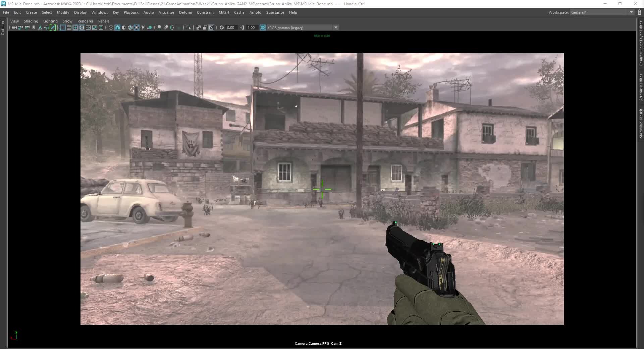The height and width of the screenshot is (349, 644).
Task: Toggle viewport lighting with all lights
Action: [143, 28]
